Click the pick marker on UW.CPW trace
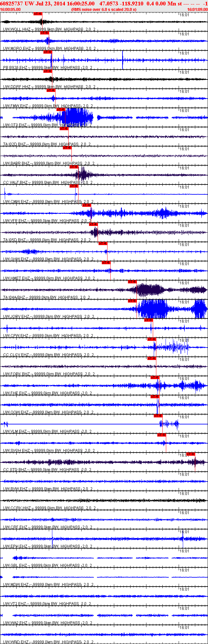 [148, 320]
